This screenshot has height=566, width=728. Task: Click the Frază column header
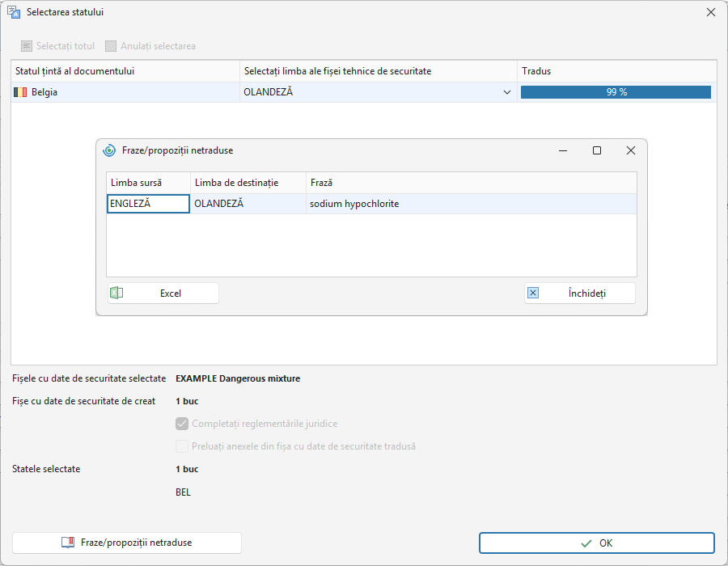472,183
